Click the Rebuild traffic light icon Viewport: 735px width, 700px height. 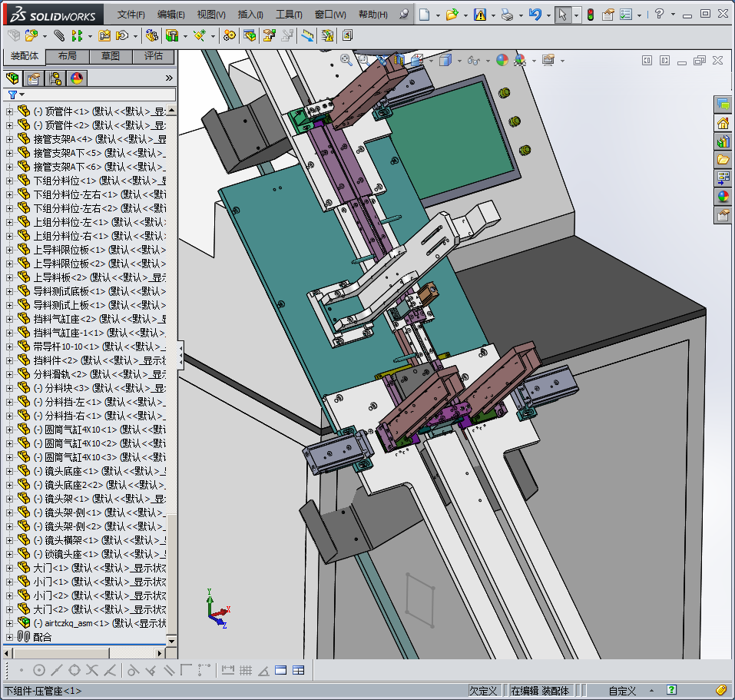coord(590,15)
